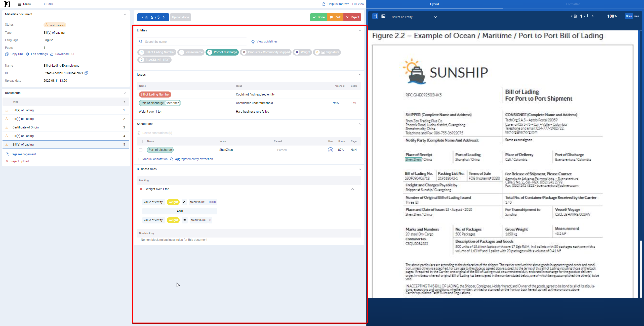The height and width of the screenshot is (326, 644).
Task: Collapse the Weight over 1 ton rule
Action: click(x=352, y=189)
